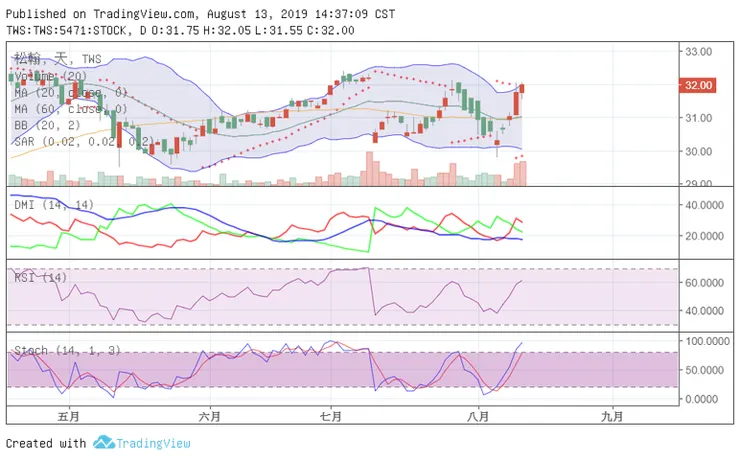The width and height of the screenshot is (740, 459).
Task: Click the 50.0000 Stoch axis value
Action: 704,370
